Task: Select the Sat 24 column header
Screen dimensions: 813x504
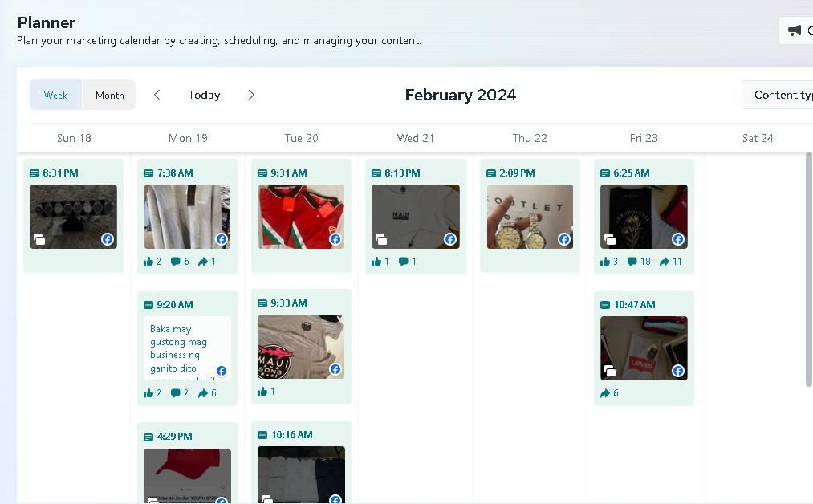Action: 757,138
